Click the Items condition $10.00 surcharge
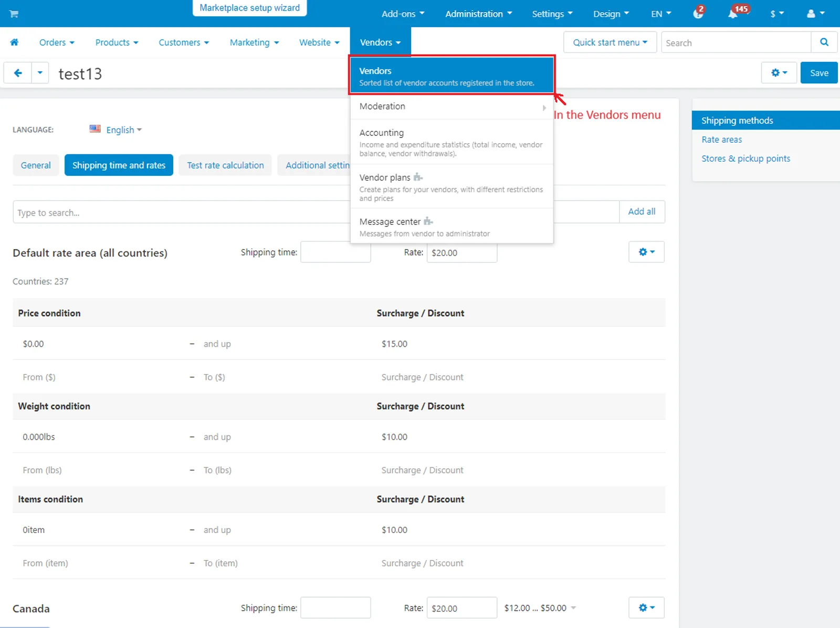 394,530
